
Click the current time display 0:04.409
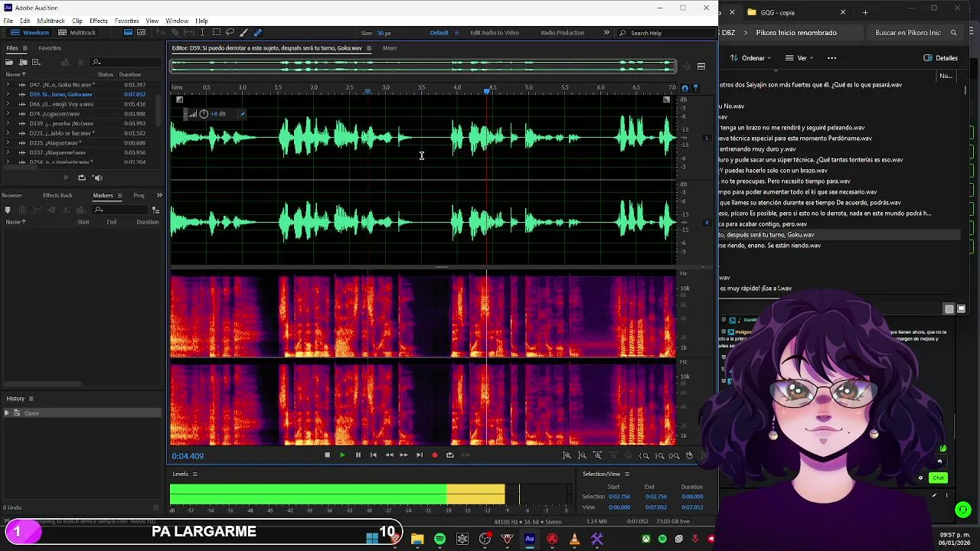tap(188, 456)
